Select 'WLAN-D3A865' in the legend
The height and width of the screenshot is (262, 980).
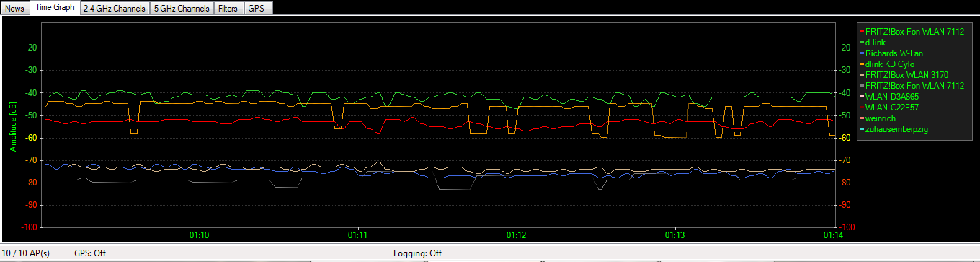891,96
